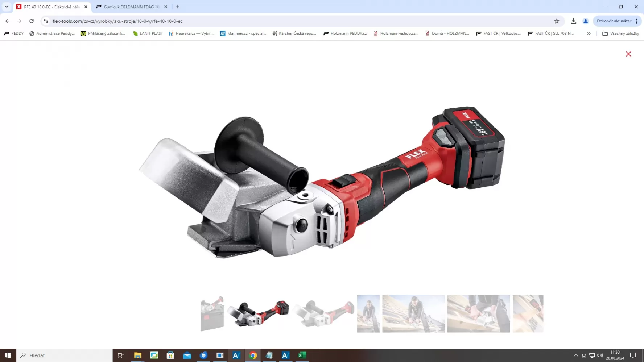Expand hidden bookmarks chevron
Viewport: 644px width, 362px height.
(x=589, y=33)
